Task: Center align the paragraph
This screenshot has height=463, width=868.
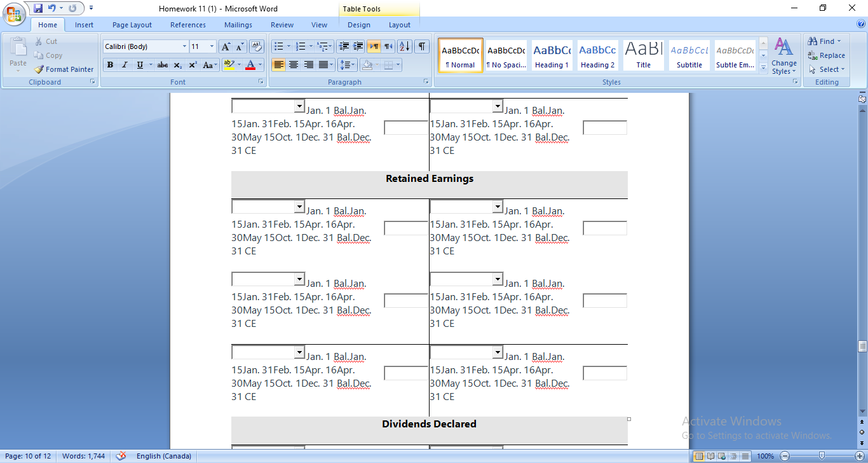Action: tap(294, 65)
